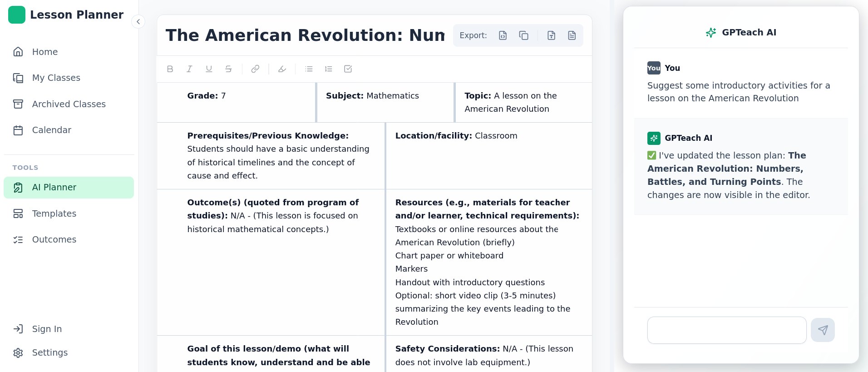Viewport: 868px width, 372px height.
Task: Export lesson plan as JSON code file
Action: click(503, 35)
